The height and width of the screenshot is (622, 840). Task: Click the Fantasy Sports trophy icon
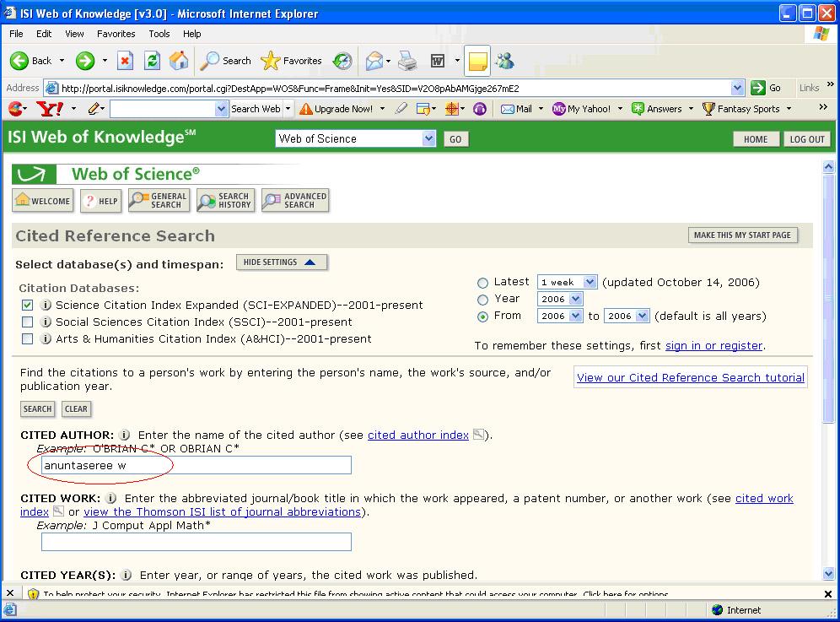[708, 109]
